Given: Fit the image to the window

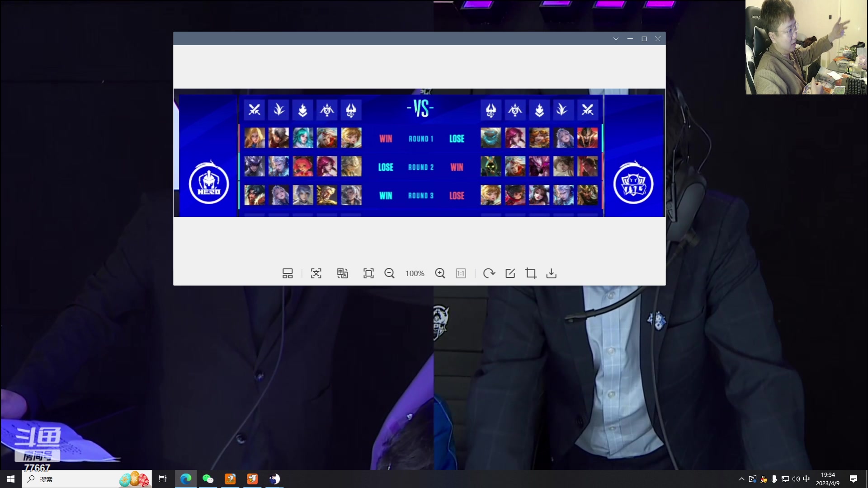Looking at the screenshot, I should (x=368, y=273).
